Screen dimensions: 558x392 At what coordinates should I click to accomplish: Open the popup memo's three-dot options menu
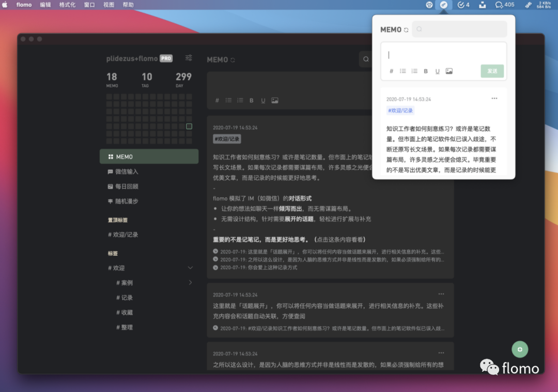coord(494,99)
